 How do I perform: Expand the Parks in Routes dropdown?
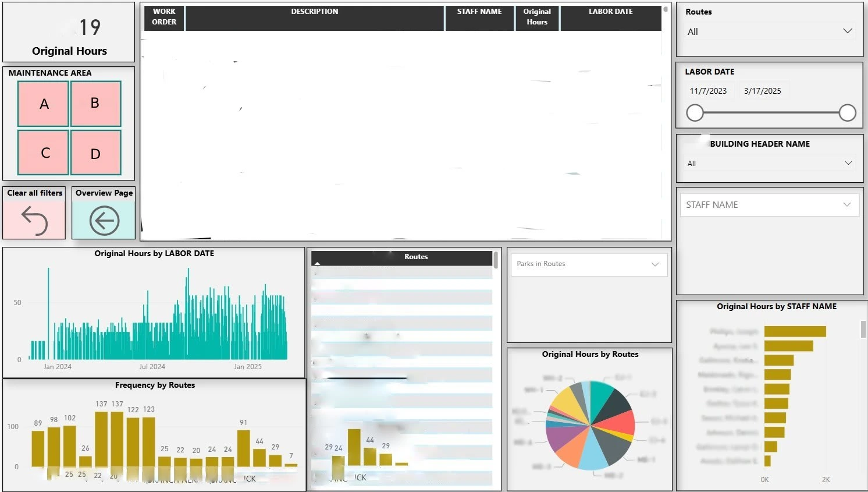pos(589,264)
